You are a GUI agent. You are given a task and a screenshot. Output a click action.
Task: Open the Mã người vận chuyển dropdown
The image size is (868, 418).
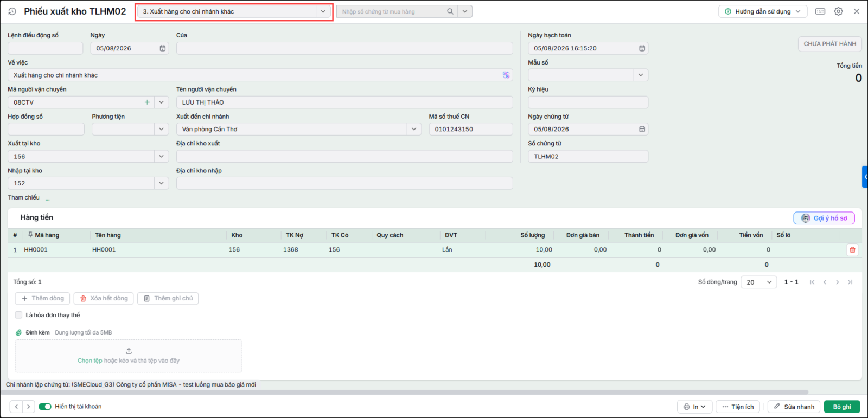click(162, 102)
